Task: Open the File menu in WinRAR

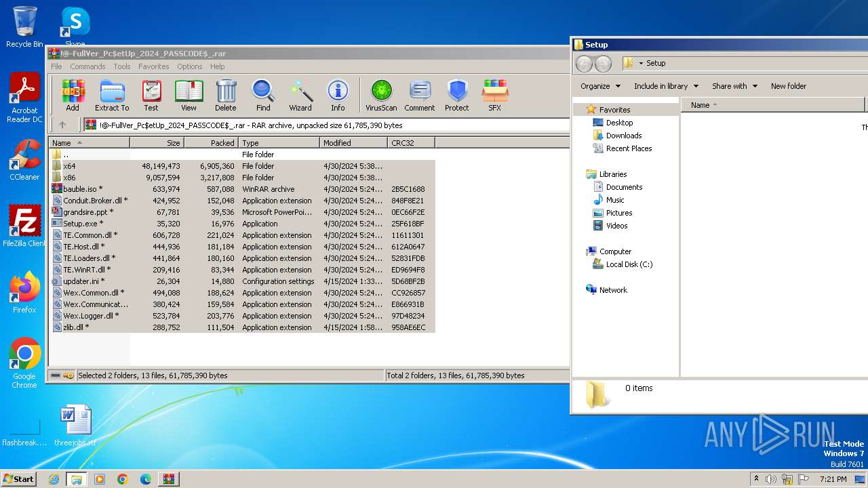Action: click(56, 66)
